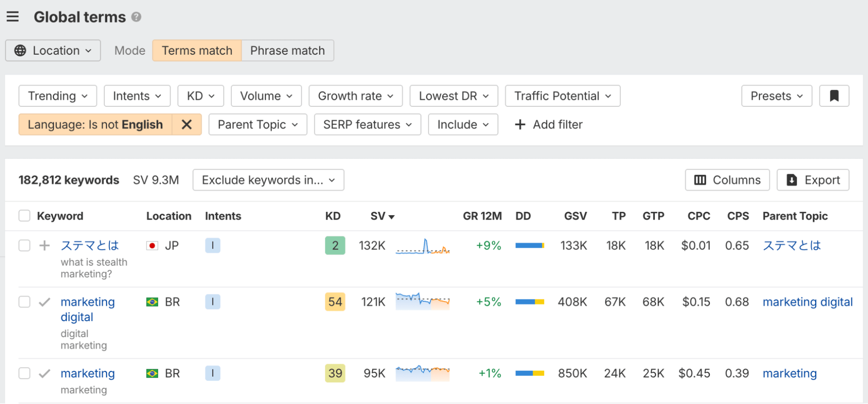Click the bookmark icon next to Presets
This screenshot has height=404, width=868.
[834, 96]
